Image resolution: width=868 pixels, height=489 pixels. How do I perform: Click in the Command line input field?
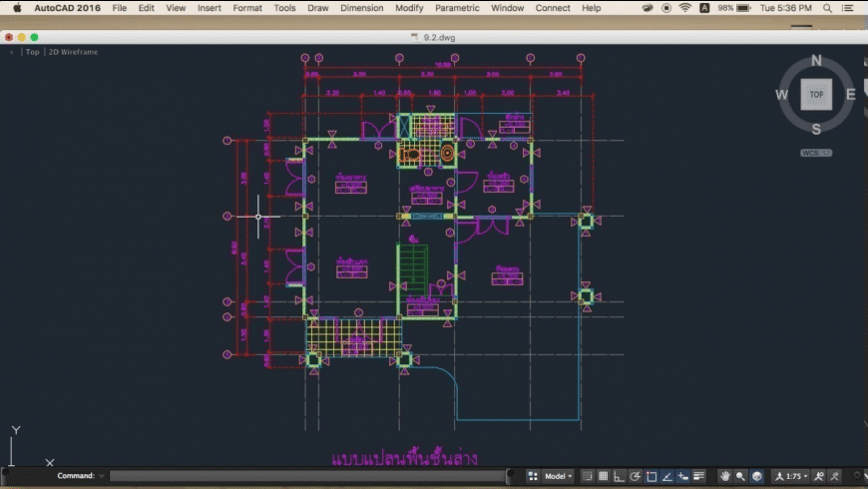click(x=299, y=477)
